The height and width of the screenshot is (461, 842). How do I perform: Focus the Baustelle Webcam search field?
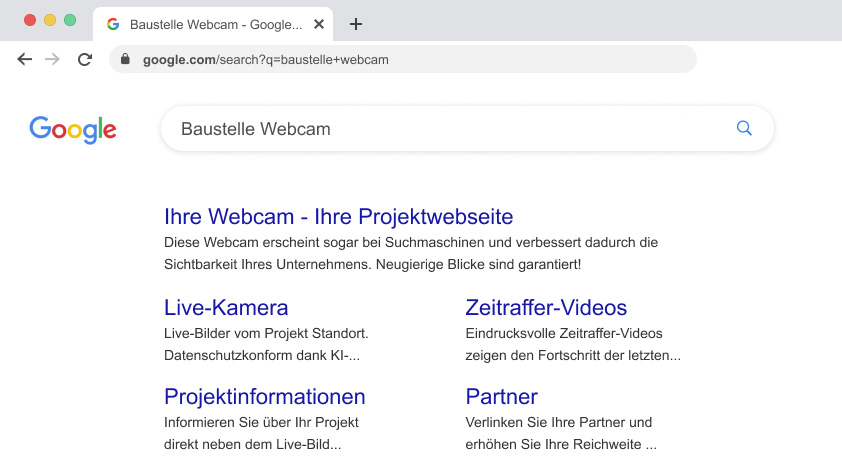(467, 129)
